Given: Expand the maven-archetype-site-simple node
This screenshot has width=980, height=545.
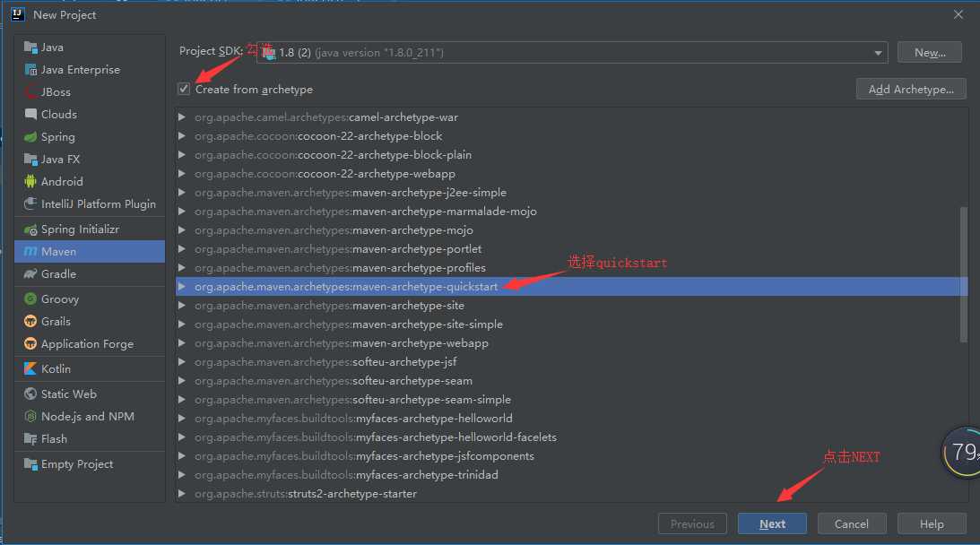Looking at the screenshot, I should point(181,324).
